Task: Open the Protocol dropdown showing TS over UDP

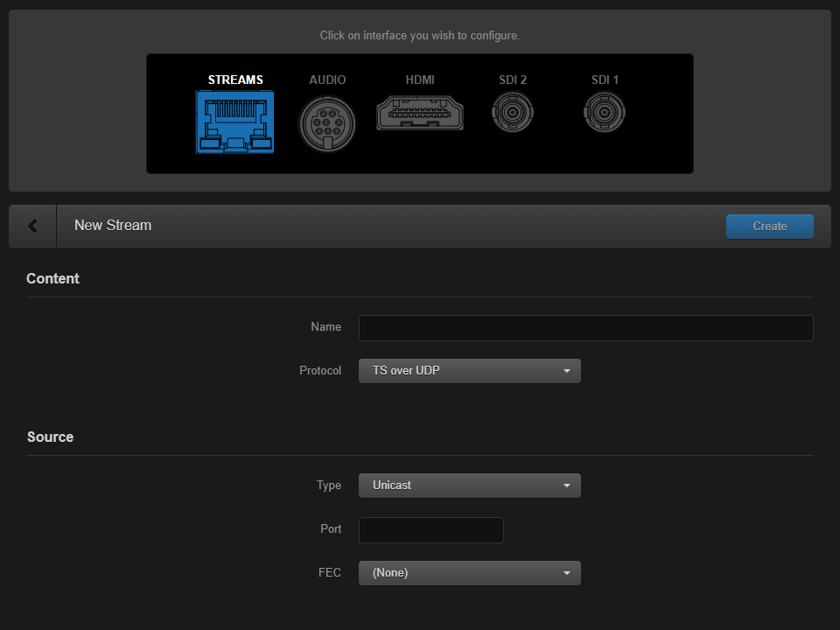Action: pos(469,371)
